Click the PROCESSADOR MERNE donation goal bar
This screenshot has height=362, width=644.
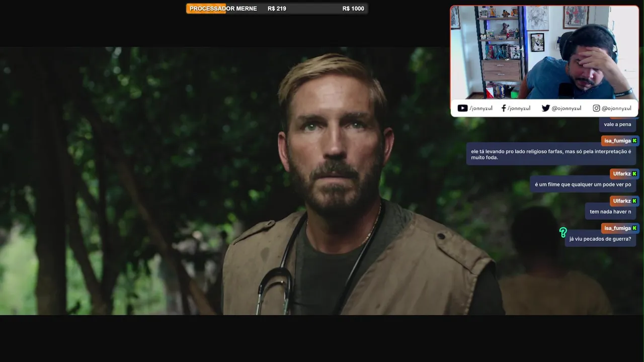click(x=277, y=9)
